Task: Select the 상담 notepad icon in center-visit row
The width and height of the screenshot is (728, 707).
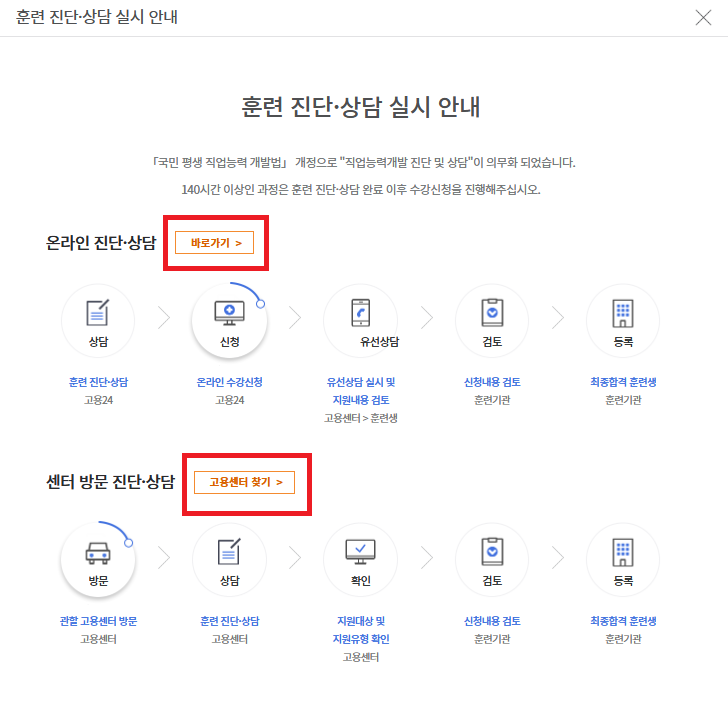Action: click(x=229, y=552)
